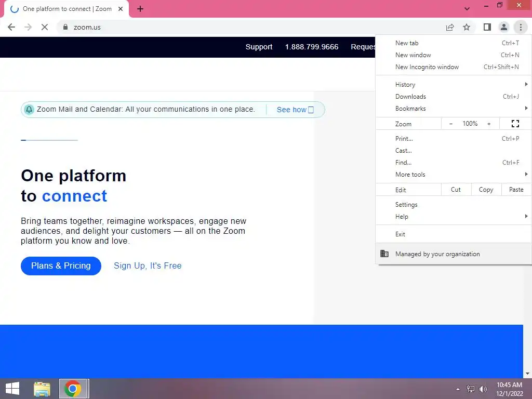Click Cut in the Edit row
The width and height of the screenshot is (532, 399).
(456, 190)
